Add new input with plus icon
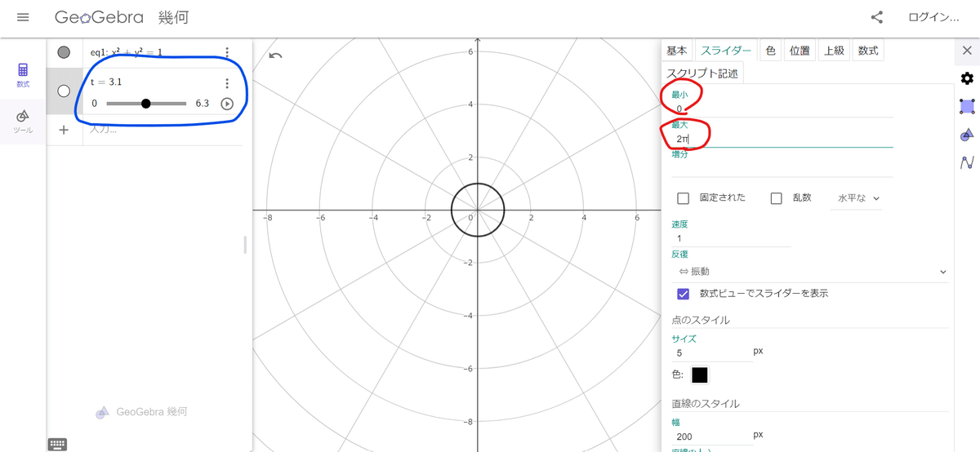980x452 pixels. tap(64, 130)
